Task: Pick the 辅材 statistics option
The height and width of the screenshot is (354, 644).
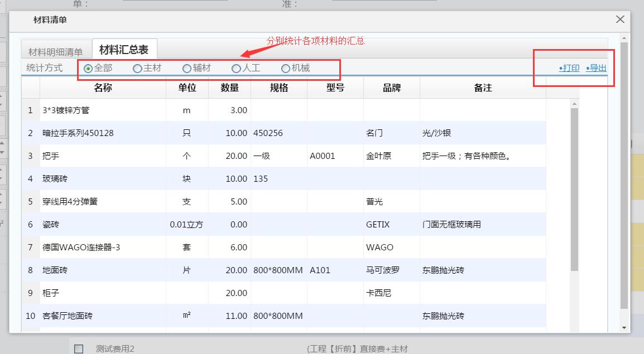Action: pyautogui.click(x=187, y=69)
